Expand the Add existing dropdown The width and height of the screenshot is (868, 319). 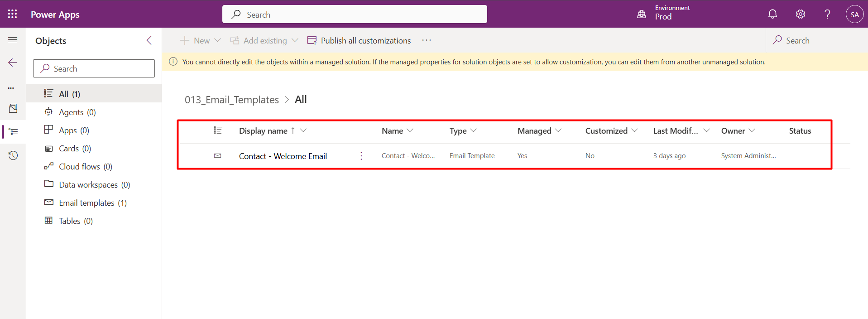(x=295, y=40)
